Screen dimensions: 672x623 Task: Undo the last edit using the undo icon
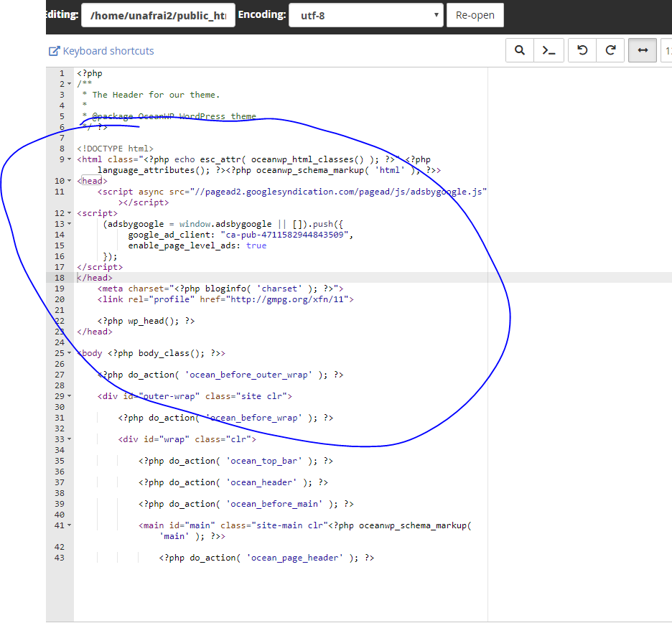point(582,50)
